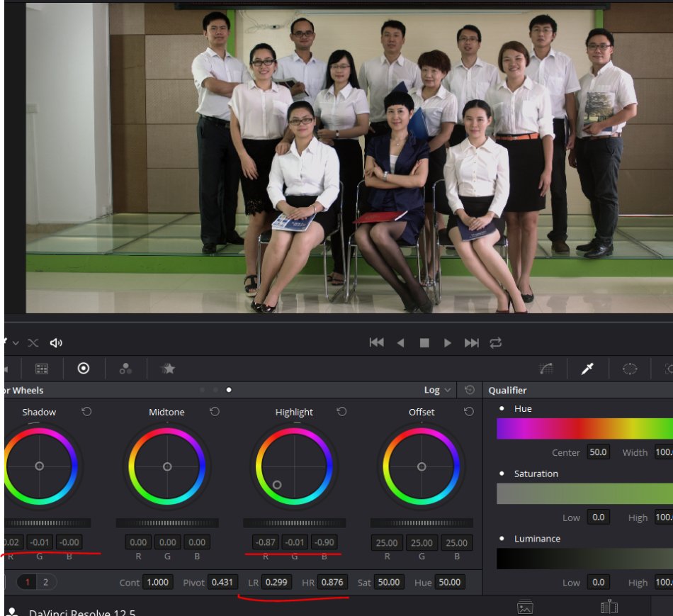Click the Midtone master level jog strip
Image resolution: width=673 pixels, height=616 pixels.
[x=167, y=522]
